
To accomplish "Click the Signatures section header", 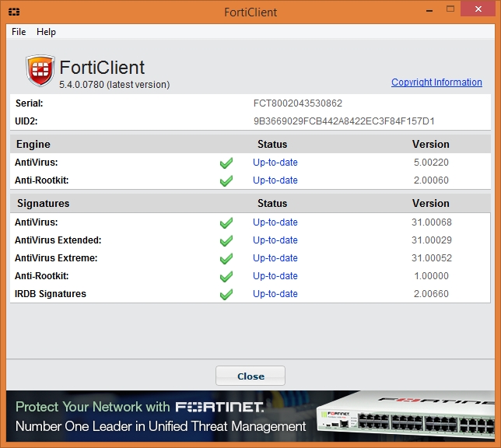I will 43,203.
